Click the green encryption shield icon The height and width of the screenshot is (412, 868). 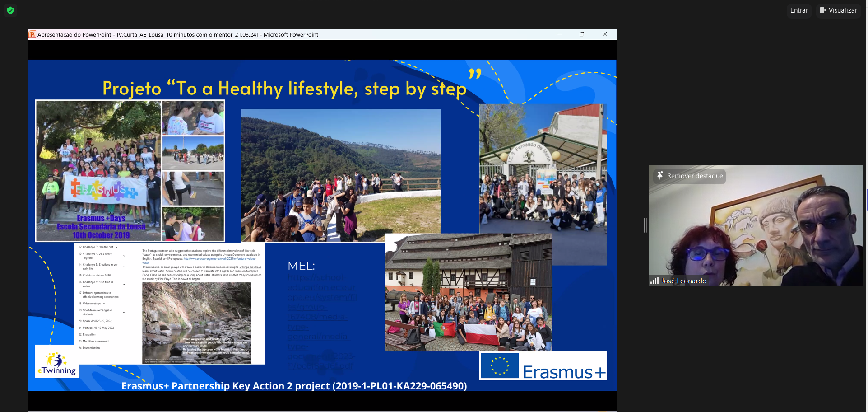tap(10, 10)
